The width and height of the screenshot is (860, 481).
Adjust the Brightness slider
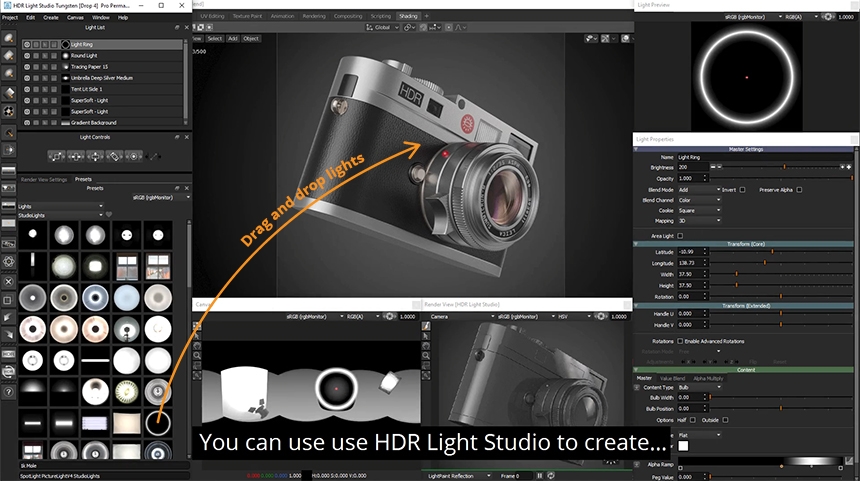coord(781,167)
